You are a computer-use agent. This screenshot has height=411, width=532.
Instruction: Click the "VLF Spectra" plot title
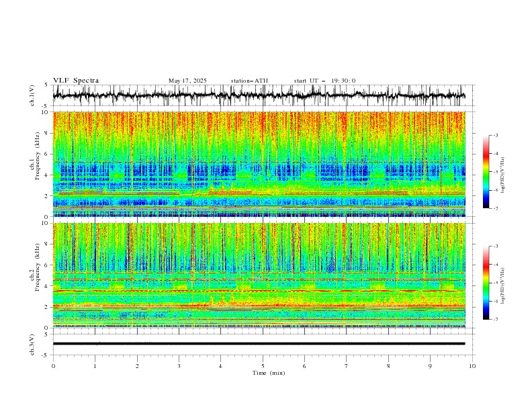(76, 81)
